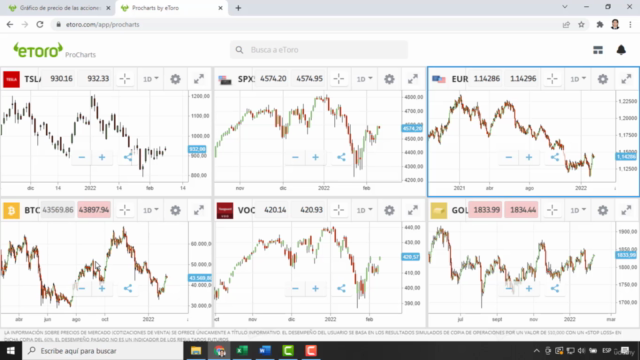Open settings gear on BTC chart
The width and height of the screenshot is (640, 360).
(x=175, y=210)
